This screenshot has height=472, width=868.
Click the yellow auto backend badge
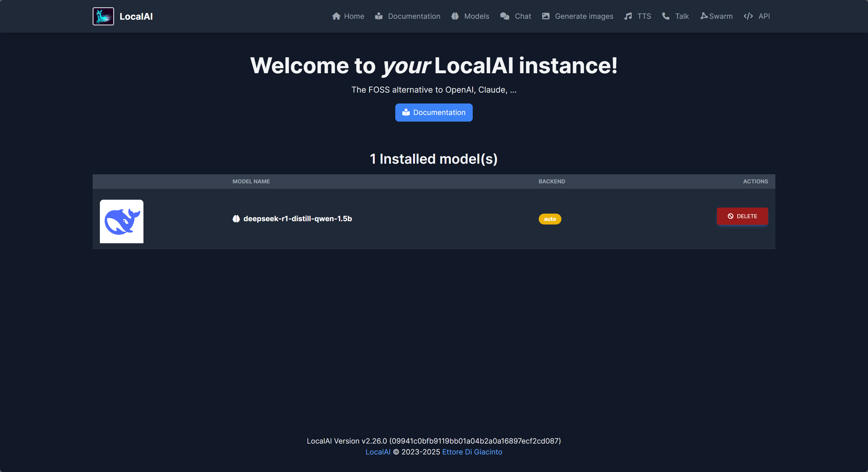click(x=550, y=219)
